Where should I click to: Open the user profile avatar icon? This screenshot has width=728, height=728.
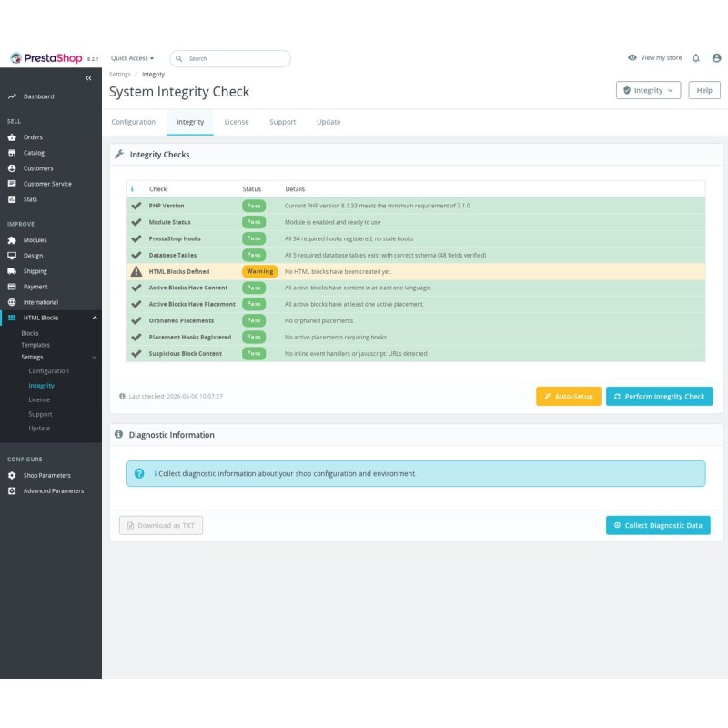point(716,58)
